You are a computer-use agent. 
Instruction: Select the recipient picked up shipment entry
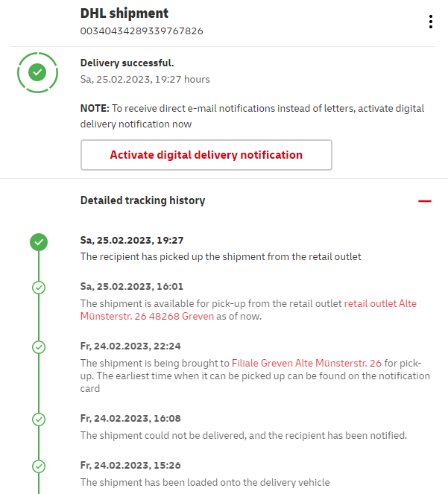(221, 257)
